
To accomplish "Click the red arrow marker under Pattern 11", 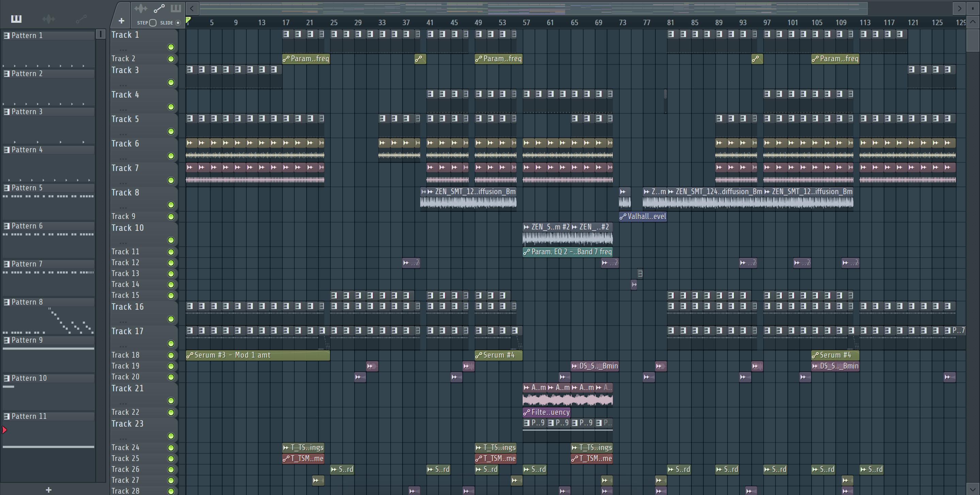I will pos(4,430).
